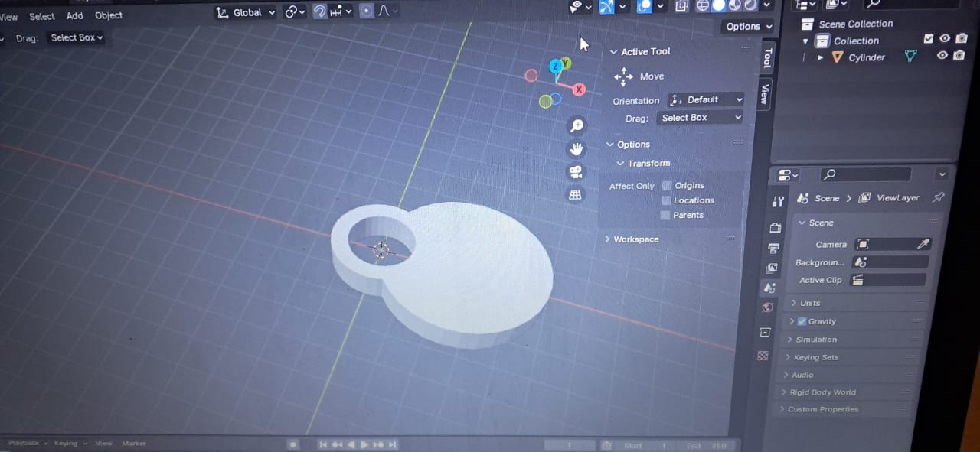Screen dimensions: 980x452
Task: Hide Collection in viewport eye icon
Action: pos(946,39)
